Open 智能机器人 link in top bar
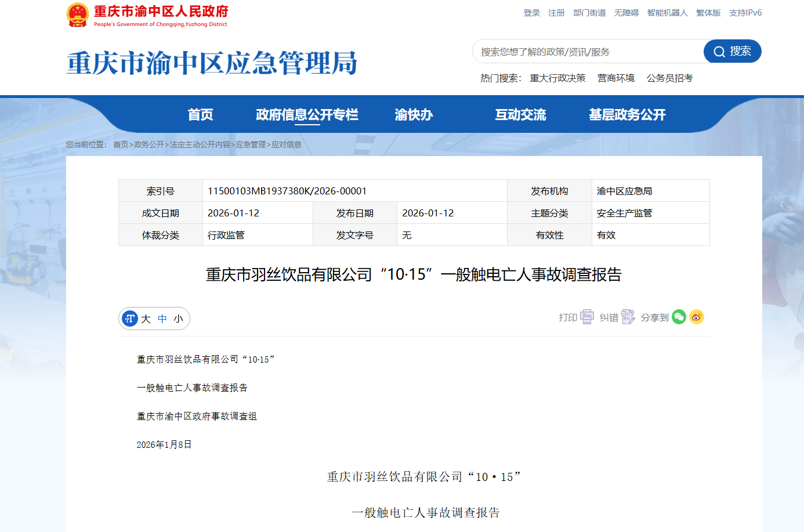 pyautogui.click(x=667, y=13)
